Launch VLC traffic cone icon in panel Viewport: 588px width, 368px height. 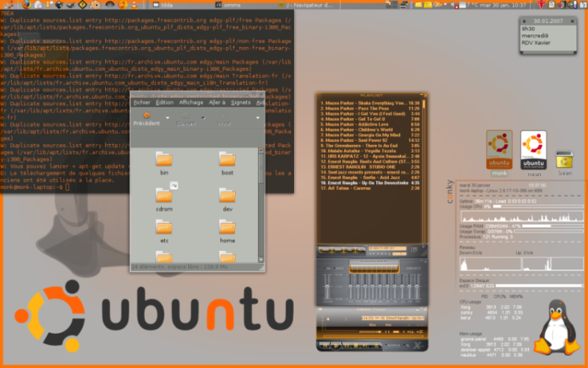click(134, 4)
